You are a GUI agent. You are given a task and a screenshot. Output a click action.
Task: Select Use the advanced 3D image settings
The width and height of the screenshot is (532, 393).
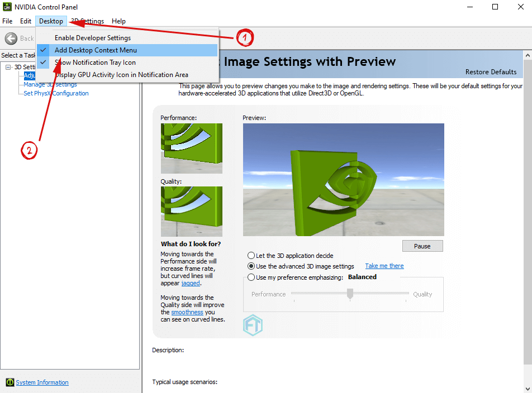coord(251,266)
